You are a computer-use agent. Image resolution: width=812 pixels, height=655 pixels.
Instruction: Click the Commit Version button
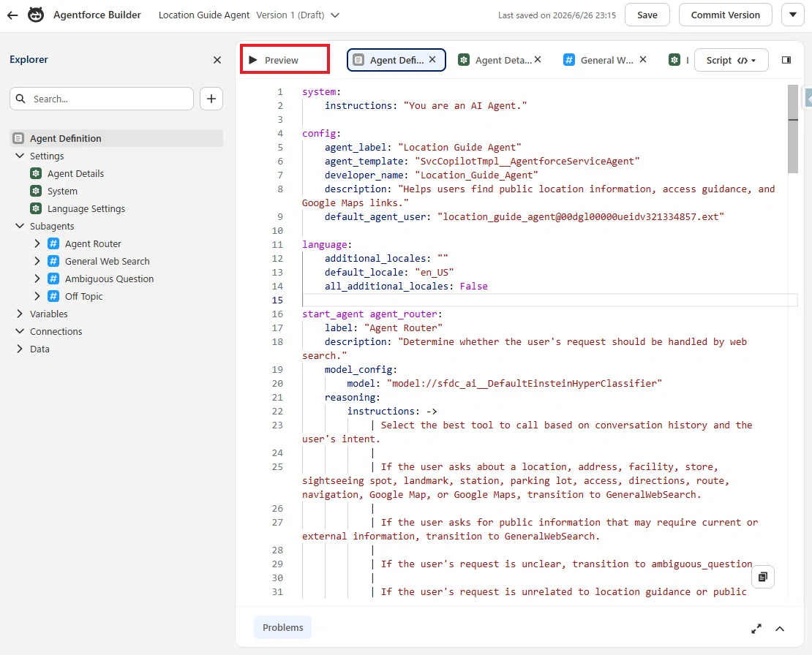725,15
